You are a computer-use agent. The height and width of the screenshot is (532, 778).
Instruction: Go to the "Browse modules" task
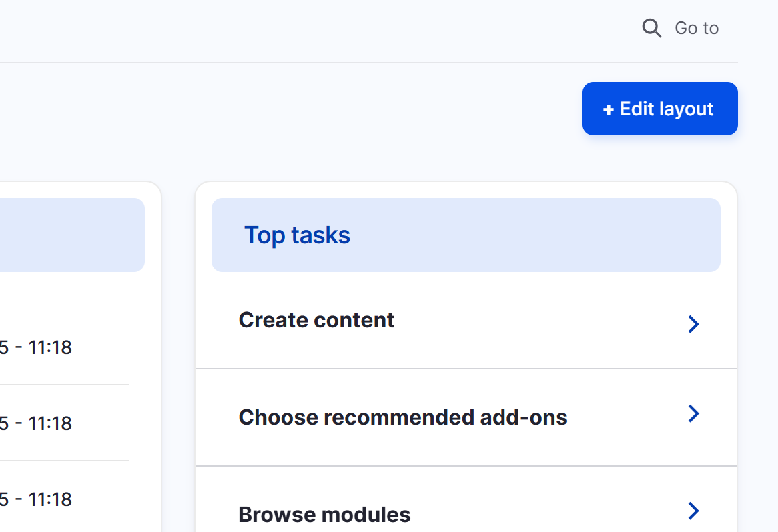point(324,514)
